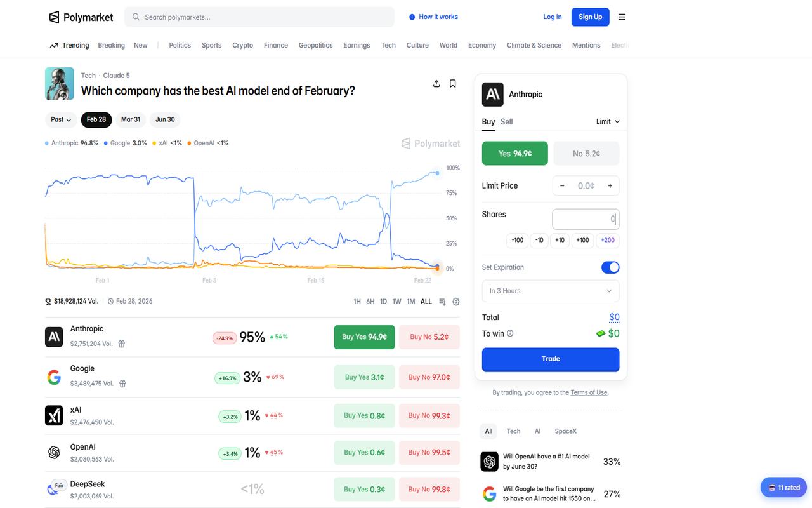The width and height of the screenshot is (812, 508).
Task: Open the Crypto category in the navigation
Action: [x=242, y=45]
